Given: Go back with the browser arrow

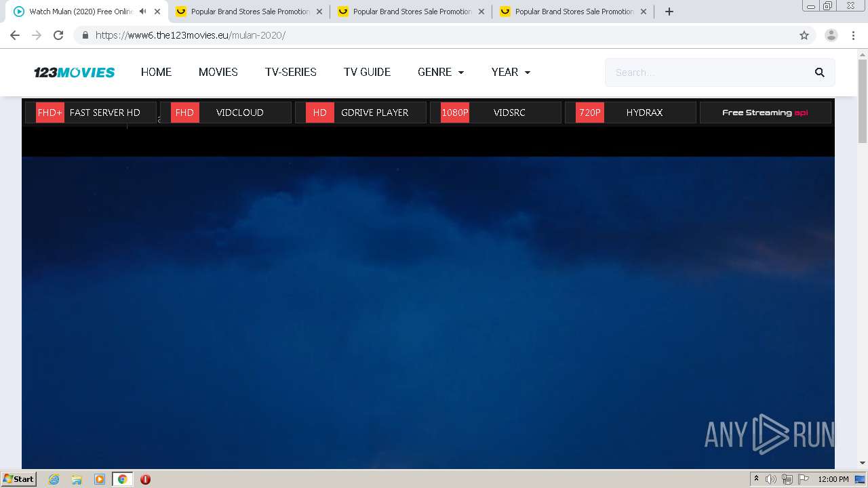Looking at the screenshot, I should click(15, 35).
